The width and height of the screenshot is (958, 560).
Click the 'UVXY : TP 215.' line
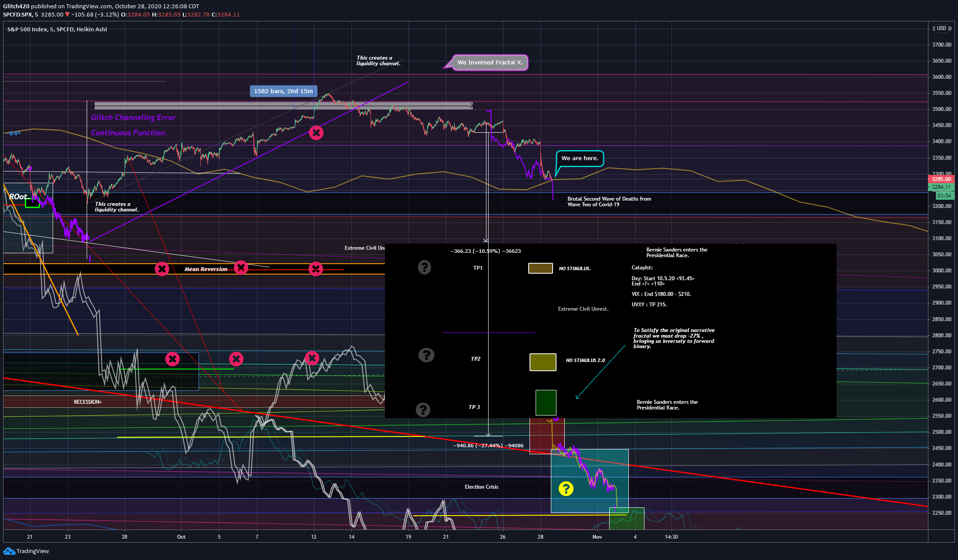coord(649,305)
